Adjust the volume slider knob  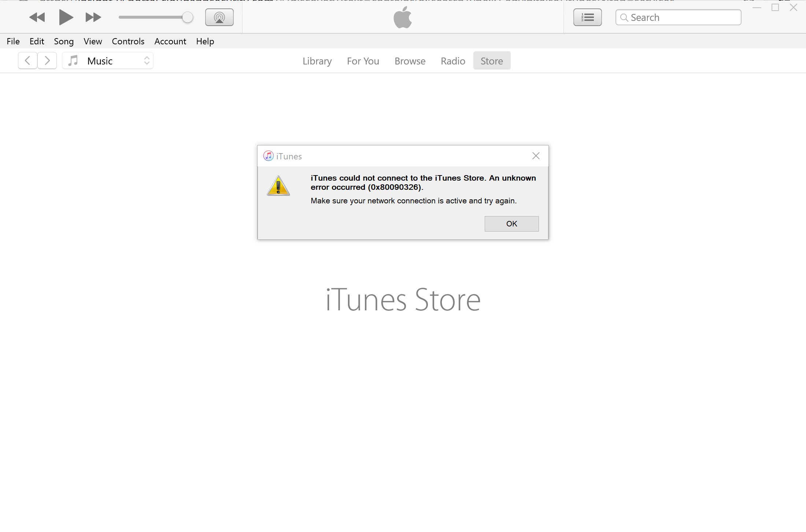click(188, 17)
